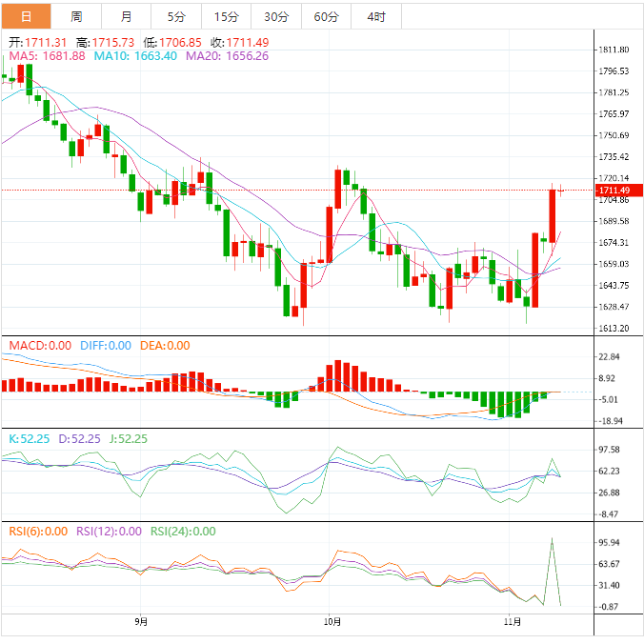
Task: Click the DEA:0.00 label
Action: (x=165, y=346)
